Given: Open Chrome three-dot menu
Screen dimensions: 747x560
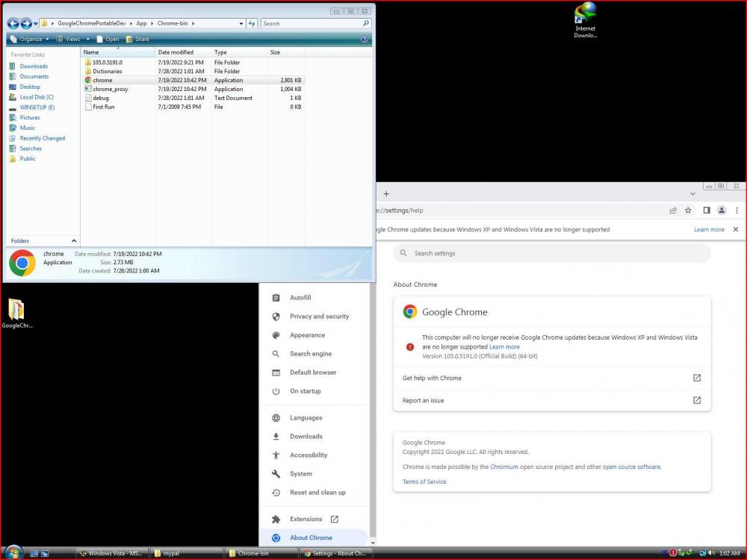Looking at the screenshot, I should [x=737, y=211].
